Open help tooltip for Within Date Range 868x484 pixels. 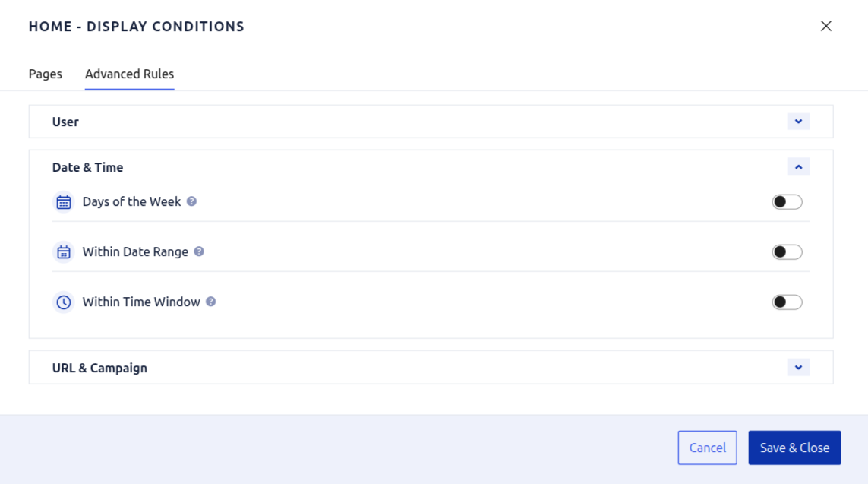[x=199, y=251]
